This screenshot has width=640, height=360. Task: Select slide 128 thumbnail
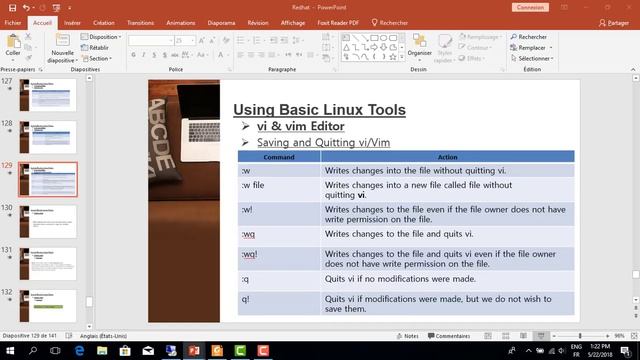(48, 137)
